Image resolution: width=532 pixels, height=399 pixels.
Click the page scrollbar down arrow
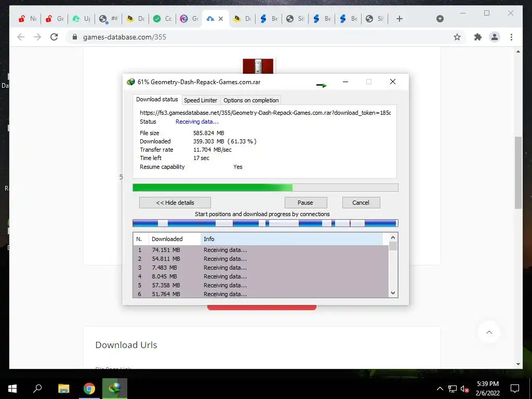point(518,364)
